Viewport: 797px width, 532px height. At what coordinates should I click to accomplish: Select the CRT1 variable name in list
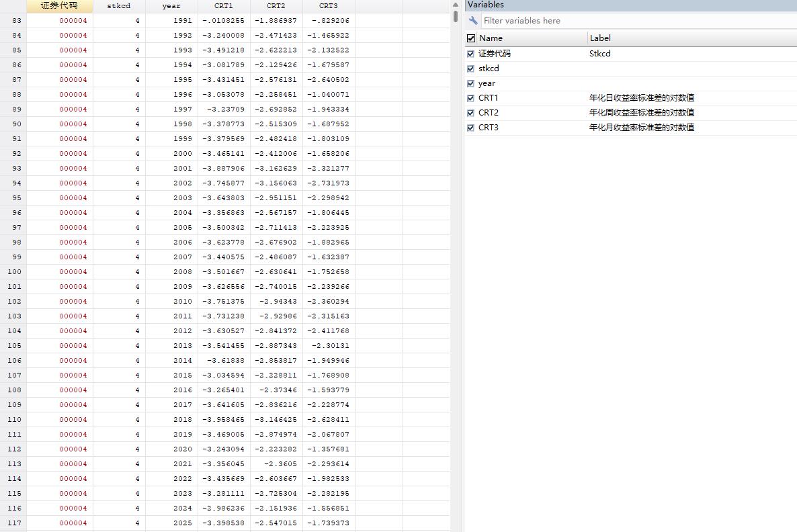(x=488, y=98)
